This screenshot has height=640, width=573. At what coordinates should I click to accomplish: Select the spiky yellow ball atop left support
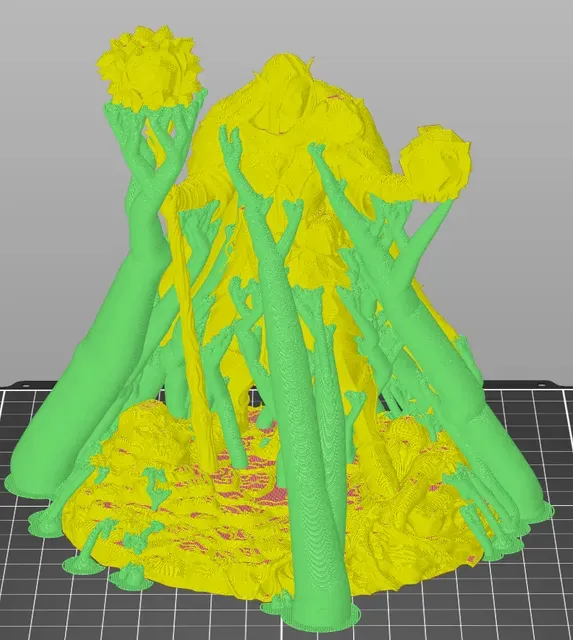tap(149, 67)
